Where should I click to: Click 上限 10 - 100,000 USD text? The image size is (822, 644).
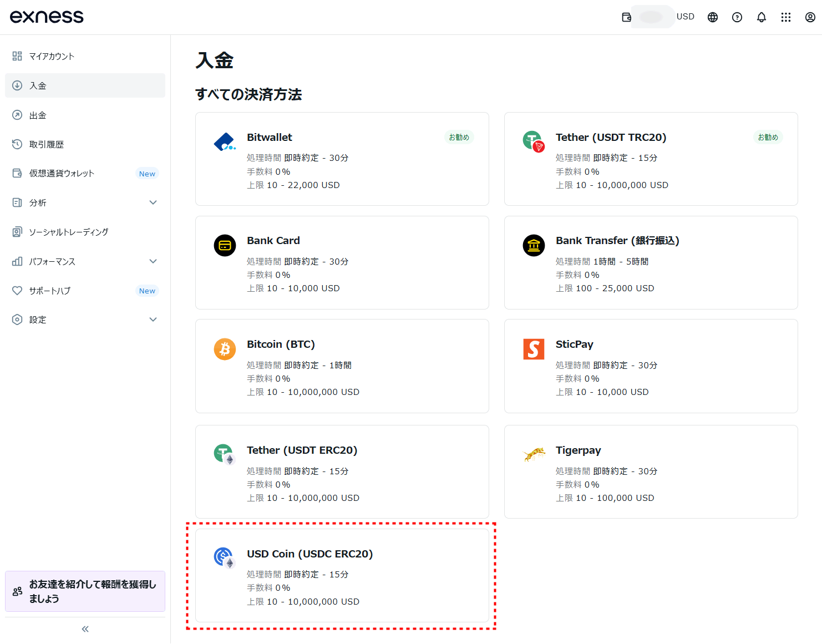pyautogui.click(x=605, y=498)
